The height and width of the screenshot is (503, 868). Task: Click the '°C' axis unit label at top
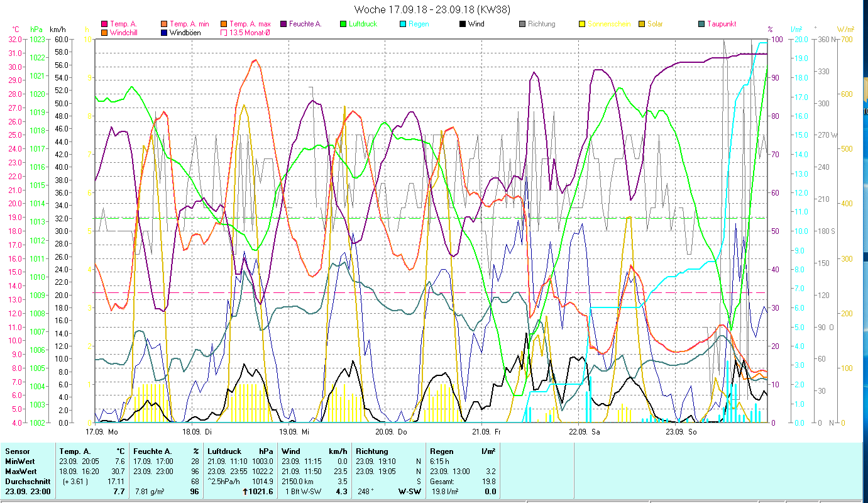click(16, 29)
